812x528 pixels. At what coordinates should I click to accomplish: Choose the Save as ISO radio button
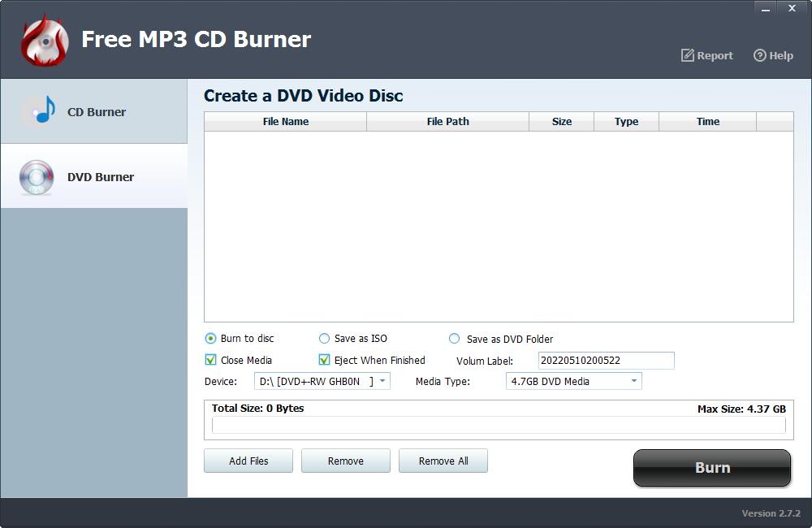click(325, 339)
